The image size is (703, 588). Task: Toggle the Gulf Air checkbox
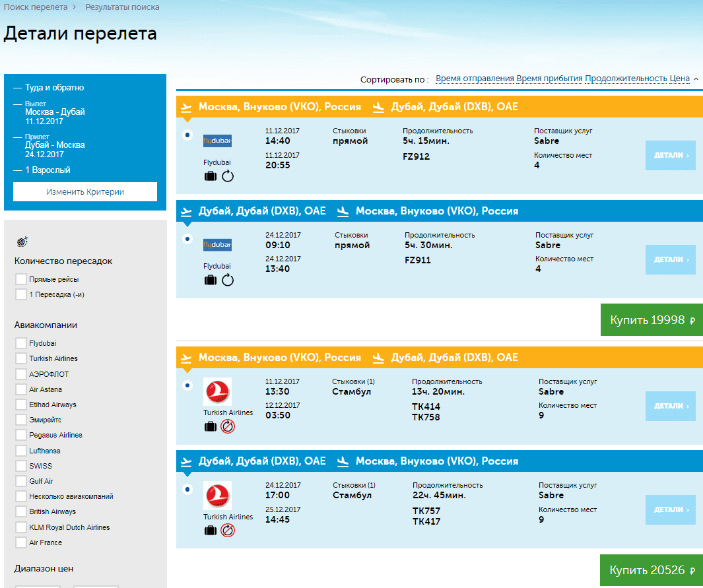point(20,481)
